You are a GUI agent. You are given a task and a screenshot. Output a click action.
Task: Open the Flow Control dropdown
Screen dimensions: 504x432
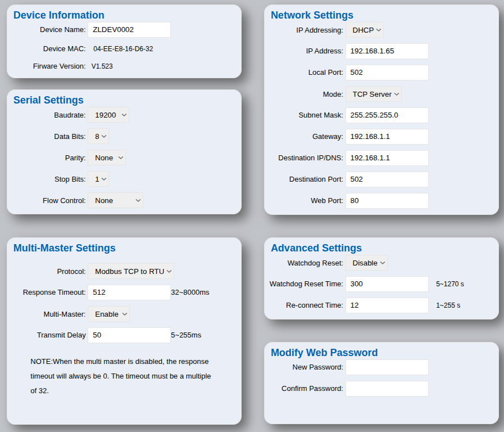click(x=115, y=200)
